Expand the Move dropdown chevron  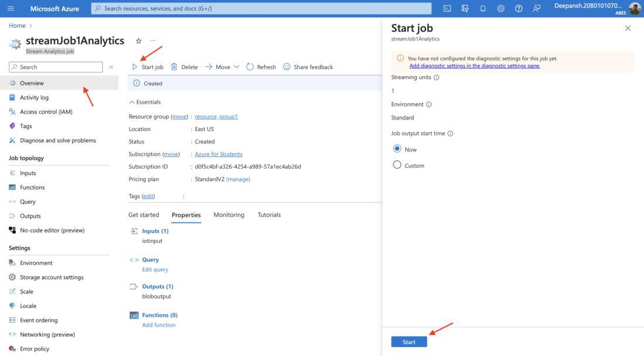pos(237,67)
